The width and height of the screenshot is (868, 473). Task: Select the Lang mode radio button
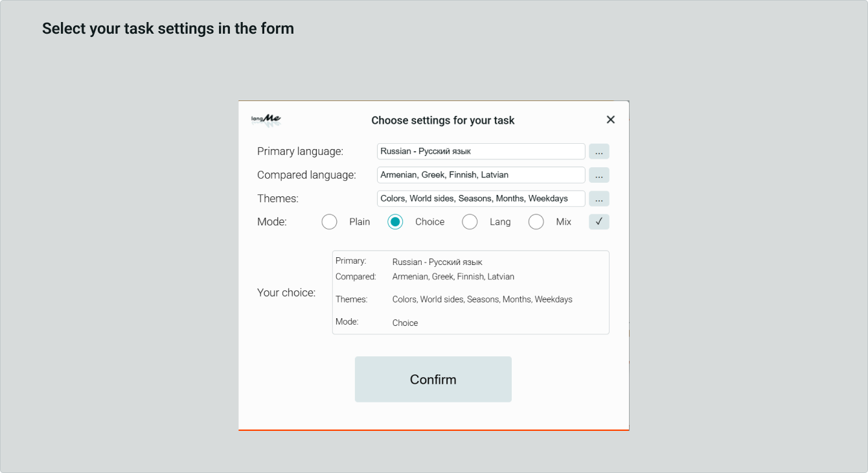(x=470, y=222)
